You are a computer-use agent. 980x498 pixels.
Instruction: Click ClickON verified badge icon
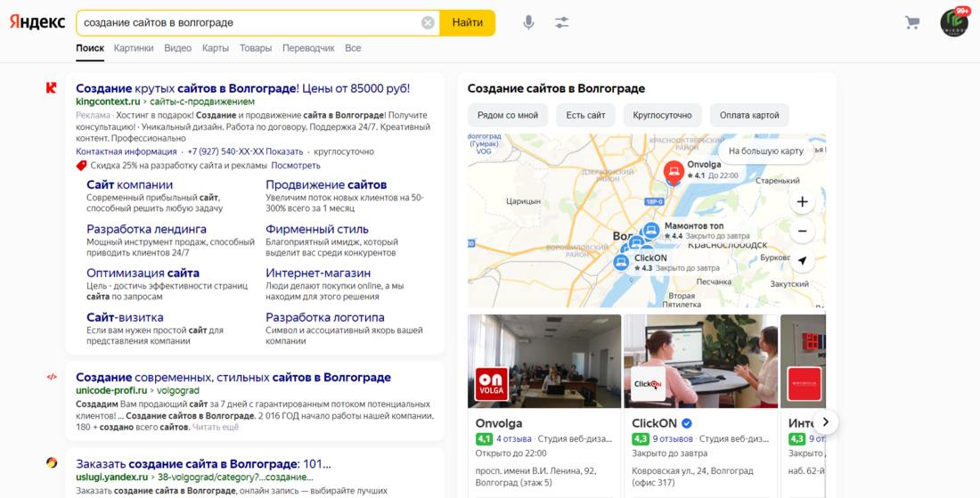[x=687, y=423]
